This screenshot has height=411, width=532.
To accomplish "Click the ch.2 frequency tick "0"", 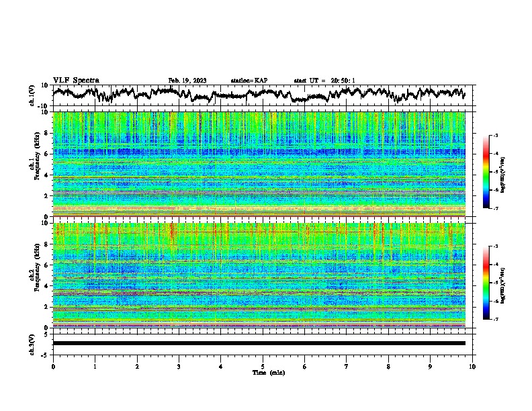I will pos(47,328).
